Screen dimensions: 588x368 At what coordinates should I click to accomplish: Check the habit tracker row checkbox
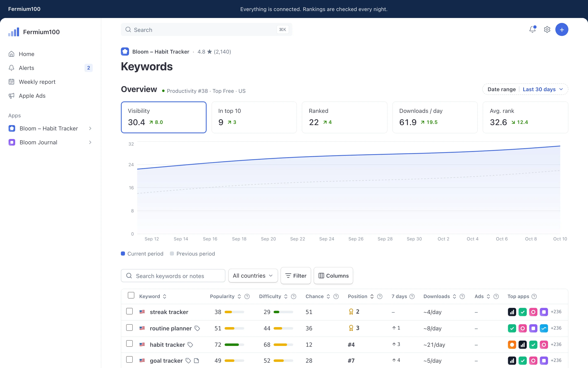click(129, 344)
